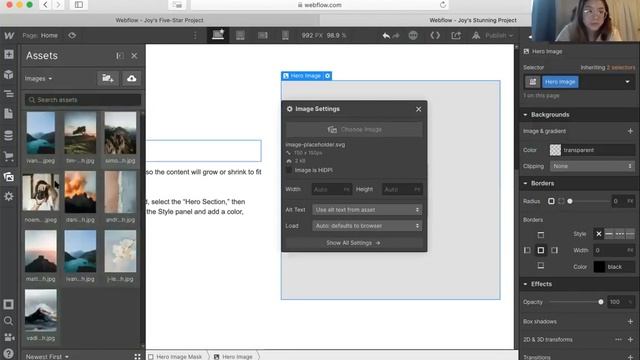
Task: Set border style to none (X)
Action: 598,234
